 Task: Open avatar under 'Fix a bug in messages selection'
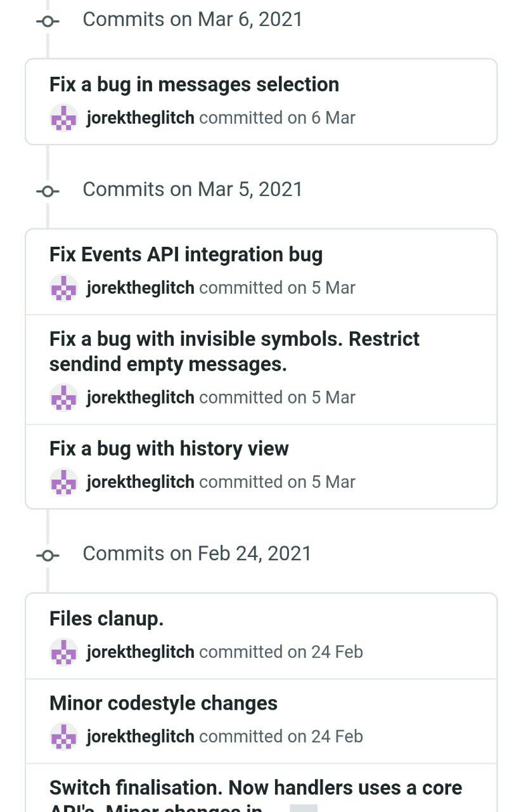point(63,118)
